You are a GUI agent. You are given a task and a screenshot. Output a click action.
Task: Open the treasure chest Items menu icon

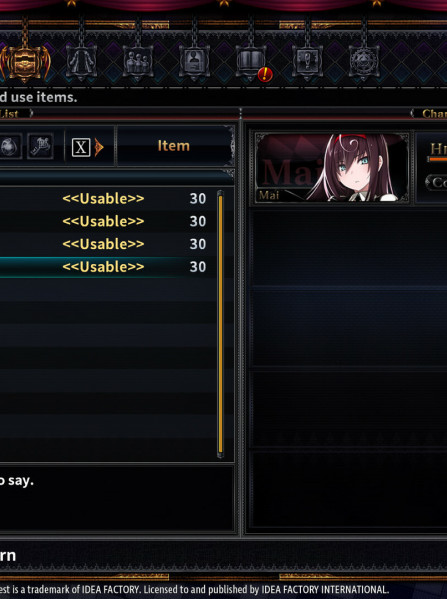(x=25, y=62)
